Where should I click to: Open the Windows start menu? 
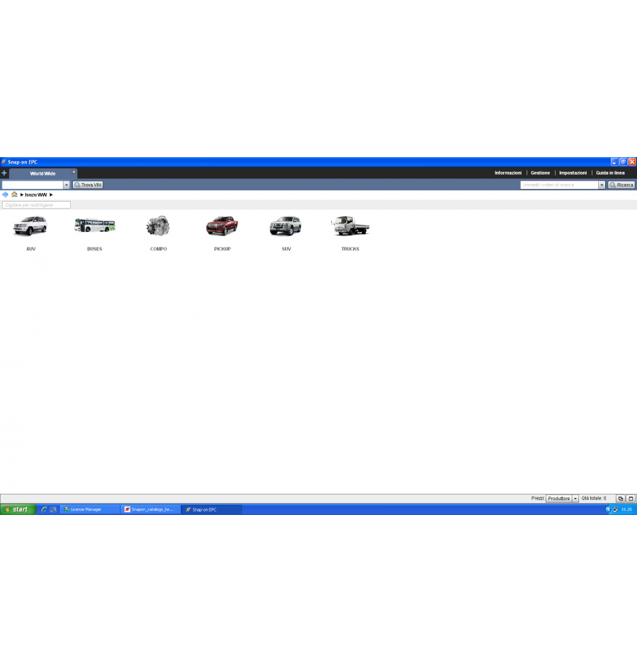pos(18,509)
